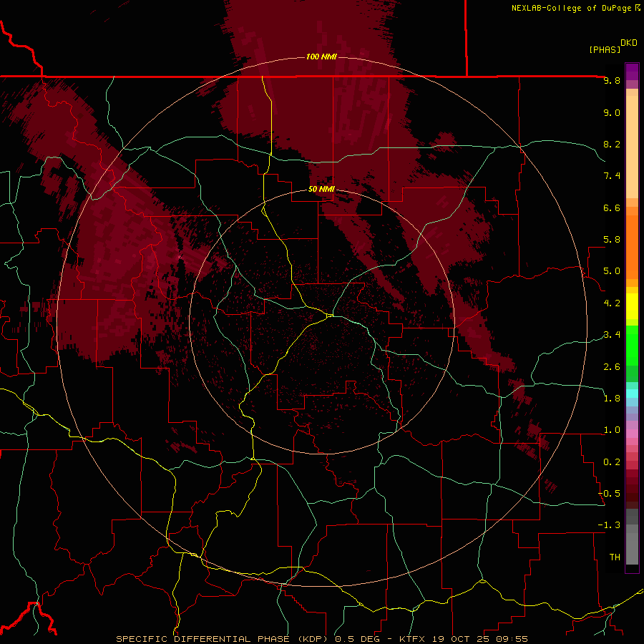644x644 pixels.
Task: Click the 50 NMI range ring label
Action: coord(321,189)
